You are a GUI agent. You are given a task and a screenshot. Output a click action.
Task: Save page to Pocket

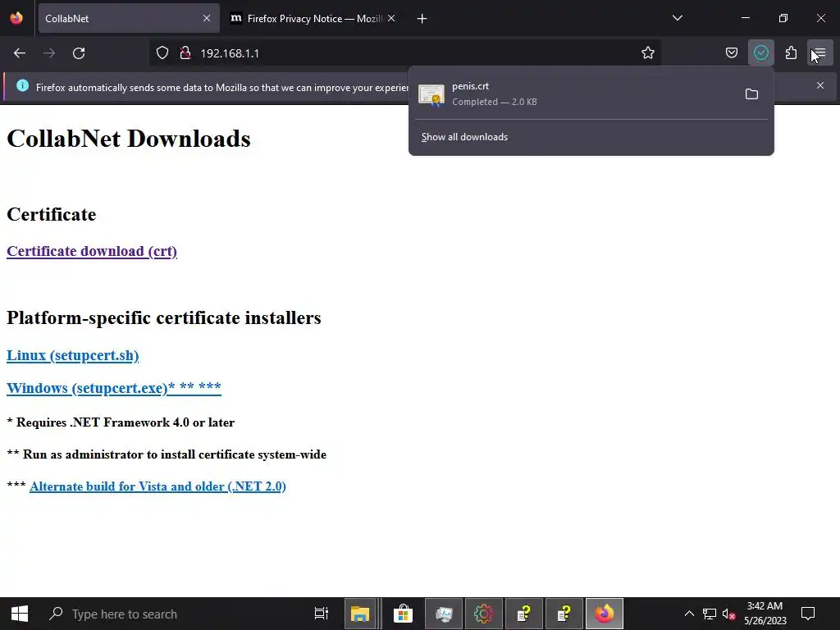(731, 52)
